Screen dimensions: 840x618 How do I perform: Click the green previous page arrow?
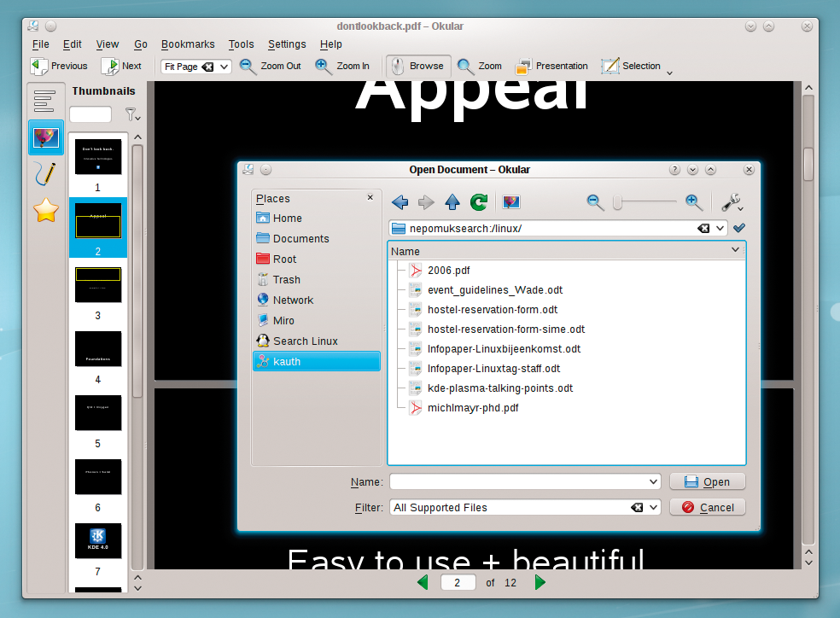[423, 582]
